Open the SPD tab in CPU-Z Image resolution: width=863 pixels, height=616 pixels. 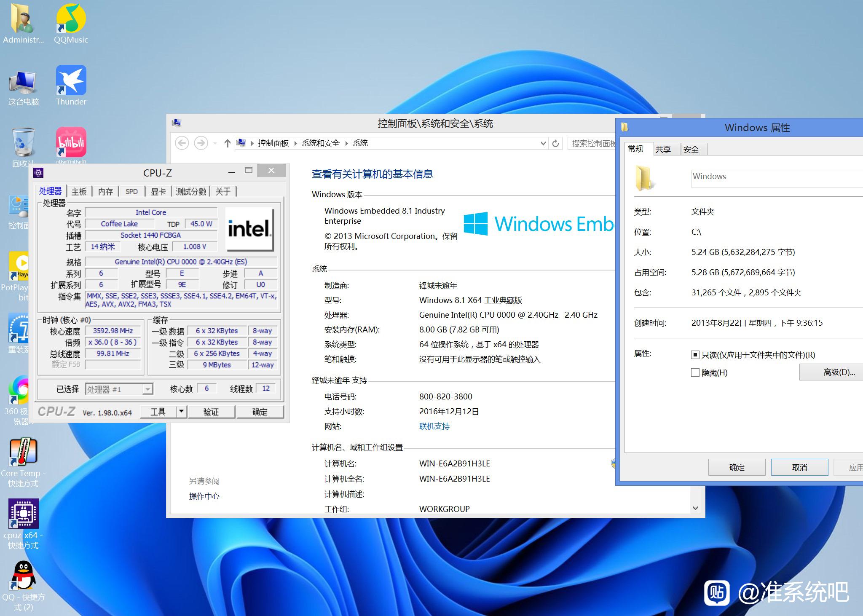point(131,192)
